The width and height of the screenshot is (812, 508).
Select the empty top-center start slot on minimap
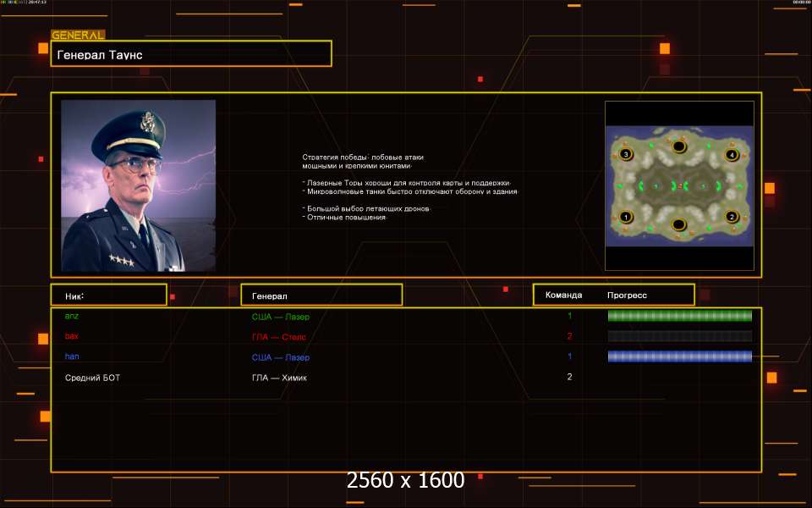[678, 146]
